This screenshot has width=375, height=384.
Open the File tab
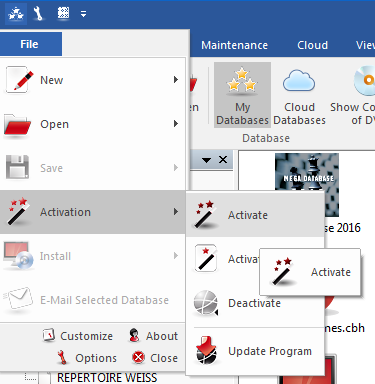click(x=30, y=44)
